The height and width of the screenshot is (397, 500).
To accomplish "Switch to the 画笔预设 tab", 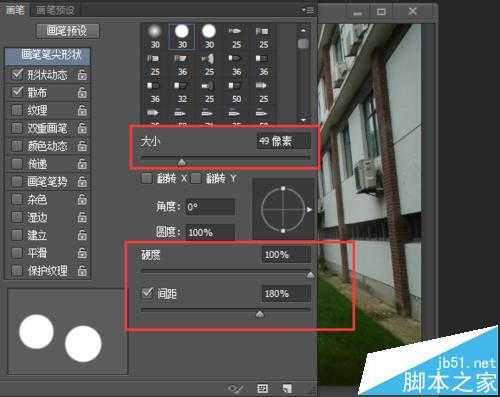I will tap(55, 10).
